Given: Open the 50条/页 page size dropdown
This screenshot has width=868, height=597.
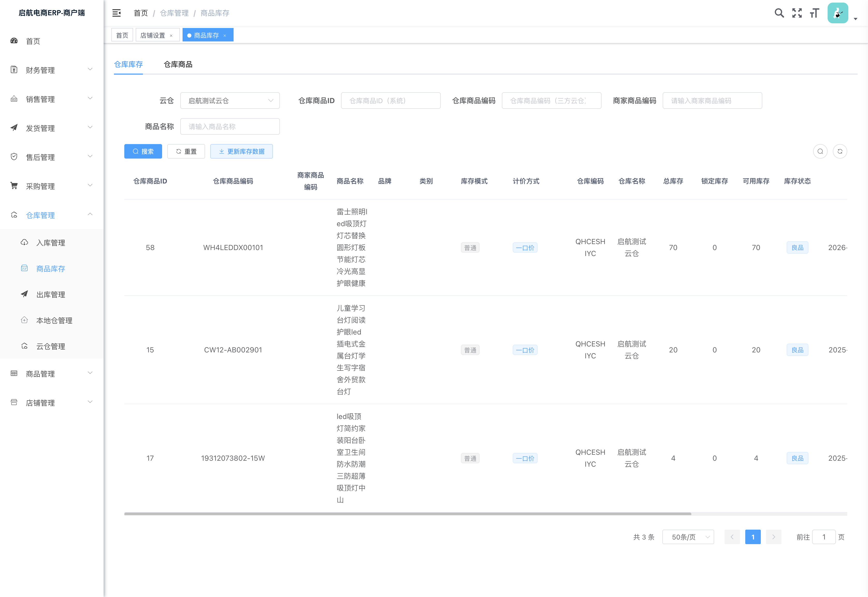Looking at the screenshot, I should point(688,537).
